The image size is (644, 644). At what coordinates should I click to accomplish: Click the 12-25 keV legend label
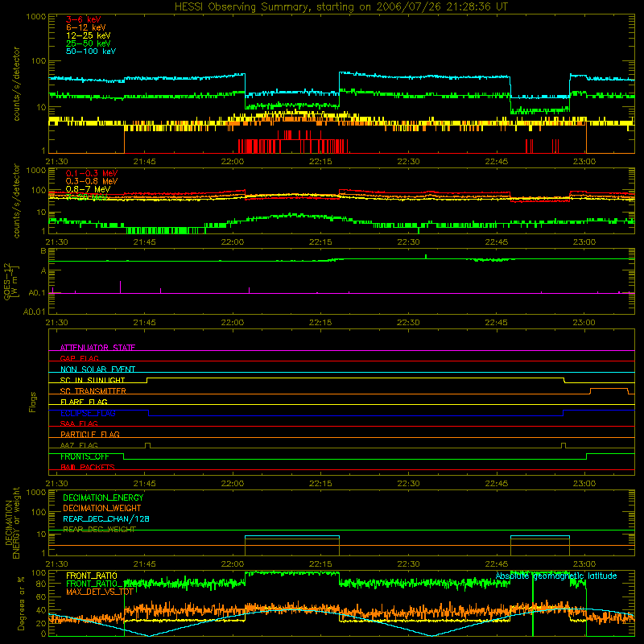pos(89,35)
